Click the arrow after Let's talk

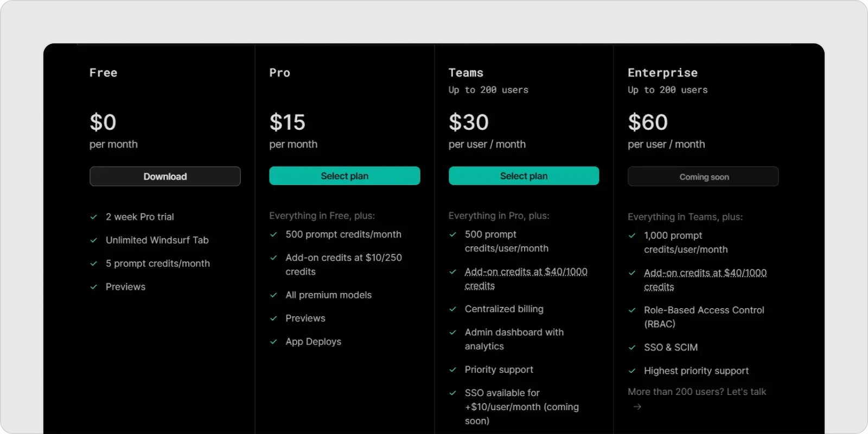637,406
